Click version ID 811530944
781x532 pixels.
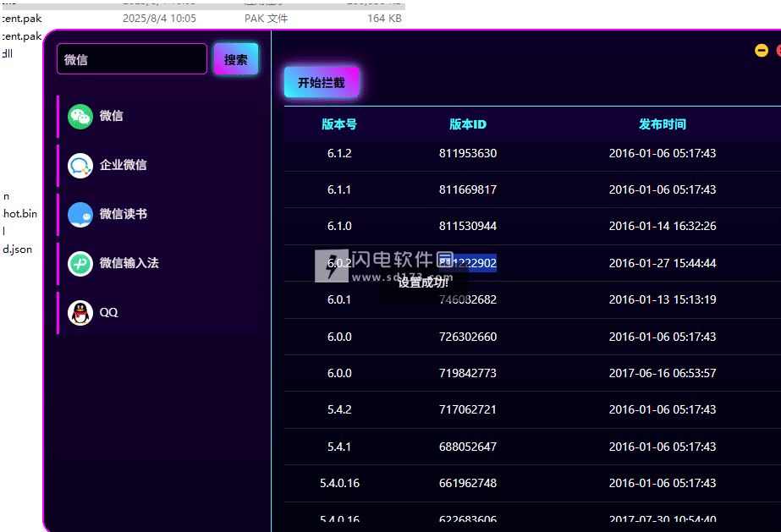pyautogui.click(x=468, y=226)
